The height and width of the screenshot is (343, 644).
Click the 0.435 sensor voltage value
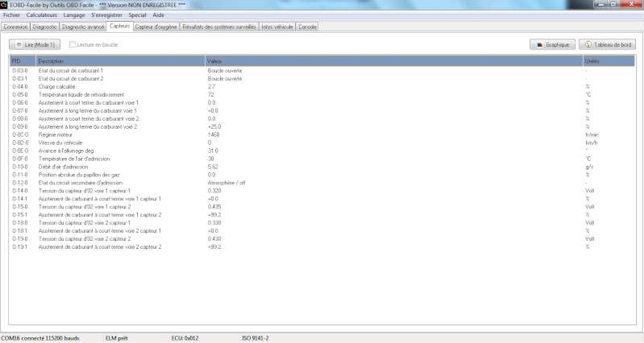pyautogui.click(x=214, y=206)
